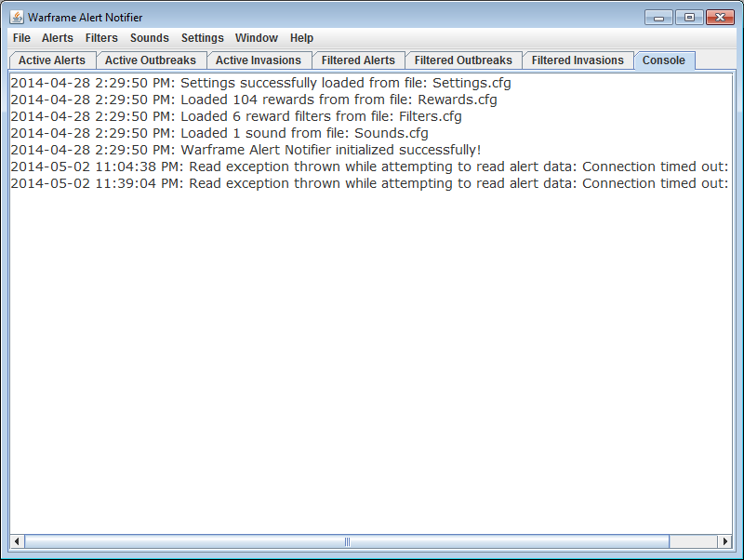The height and width of the screenshot is (560, 744).
Task: Select the Console tab
Action: pyautogui.click(x=664, y=60)
